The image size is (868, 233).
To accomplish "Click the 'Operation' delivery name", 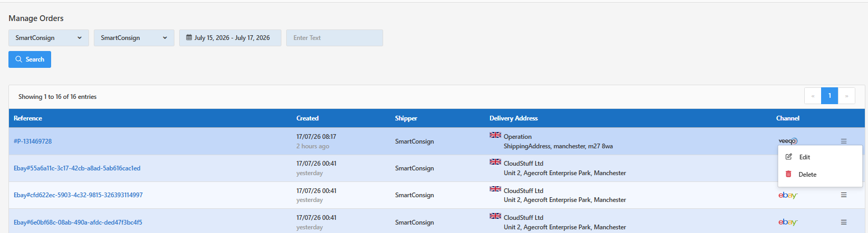I will point(518,137).
